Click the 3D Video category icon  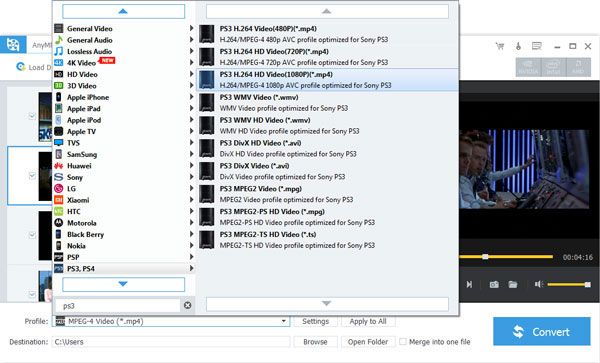(59, 86)
